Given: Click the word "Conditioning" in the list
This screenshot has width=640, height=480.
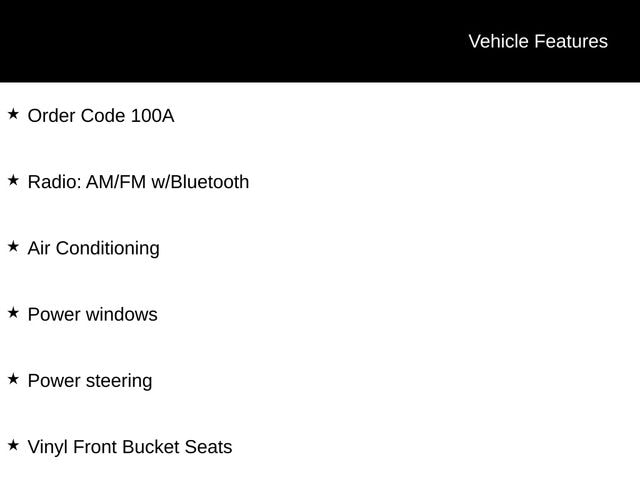Looking at the screenshot, I should (x=107, y=248).
